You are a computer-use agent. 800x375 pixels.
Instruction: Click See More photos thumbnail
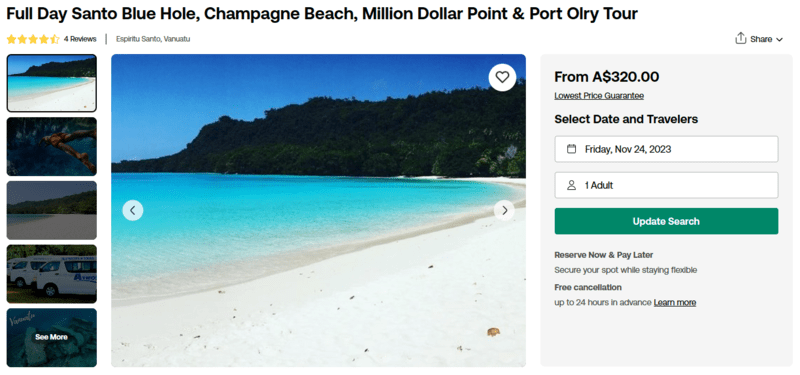click(52, 337)
